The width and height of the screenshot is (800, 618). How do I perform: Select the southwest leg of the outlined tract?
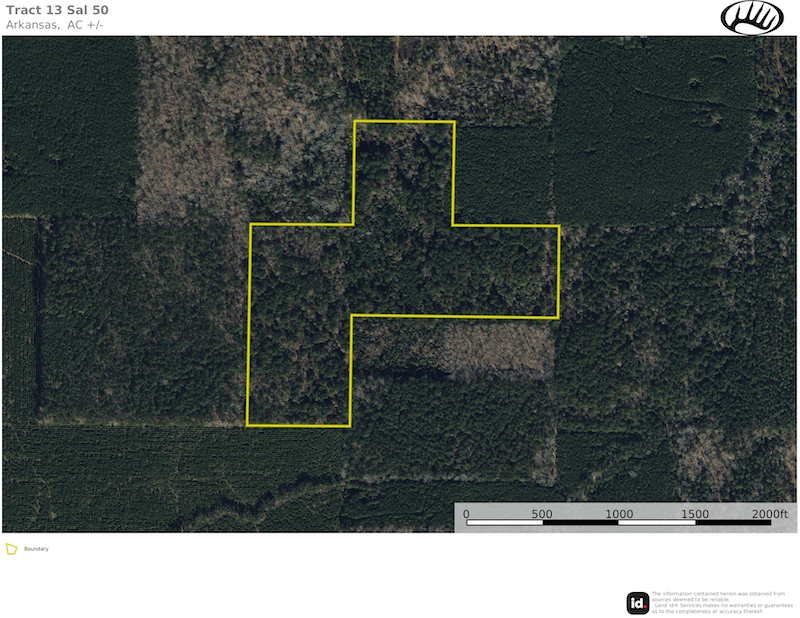(299, 370)
